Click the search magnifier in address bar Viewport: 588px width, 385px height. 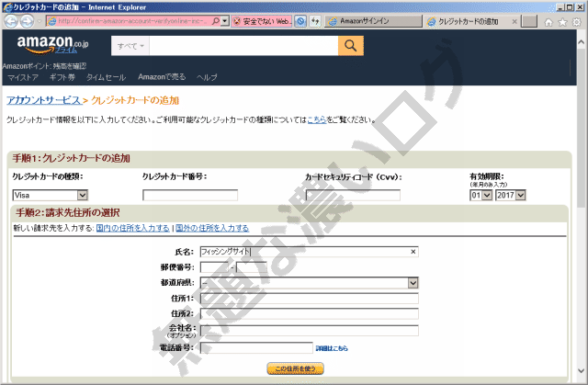click(216, 21)
